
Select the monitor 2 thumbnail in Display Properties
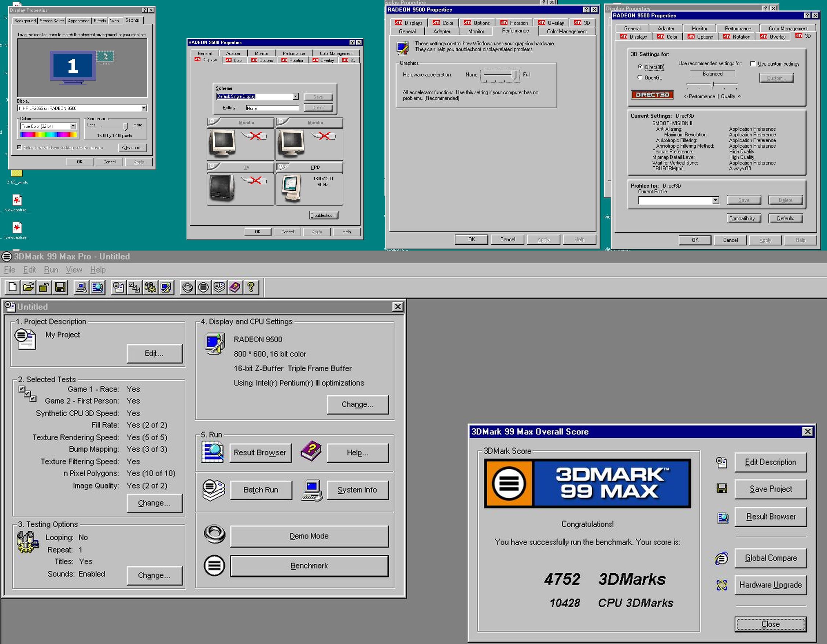[x=105, y=57]
